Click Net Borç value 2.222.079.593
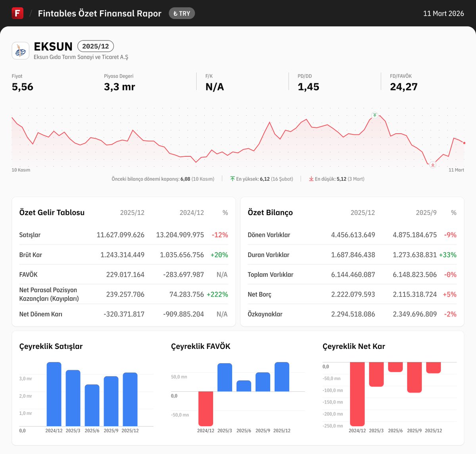 coord(353,294)
